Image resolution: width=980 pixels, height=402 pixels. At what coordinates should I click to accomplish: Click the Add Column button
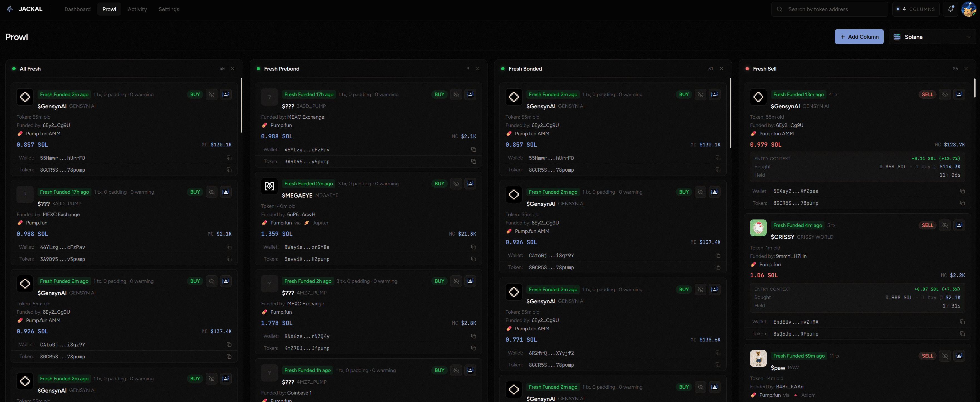click(x=859, y=37)
